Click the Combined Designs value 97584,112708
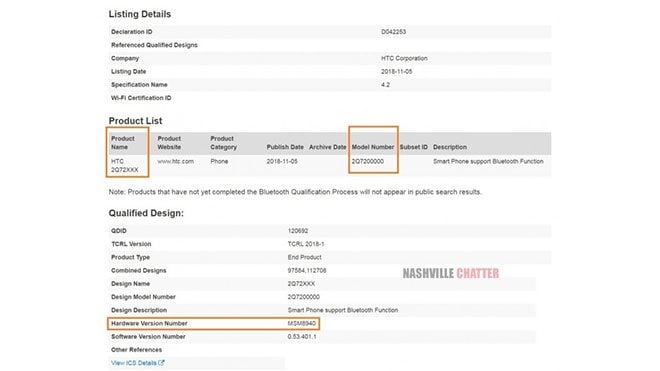660x371 pixels. click(x=307, y=270)
